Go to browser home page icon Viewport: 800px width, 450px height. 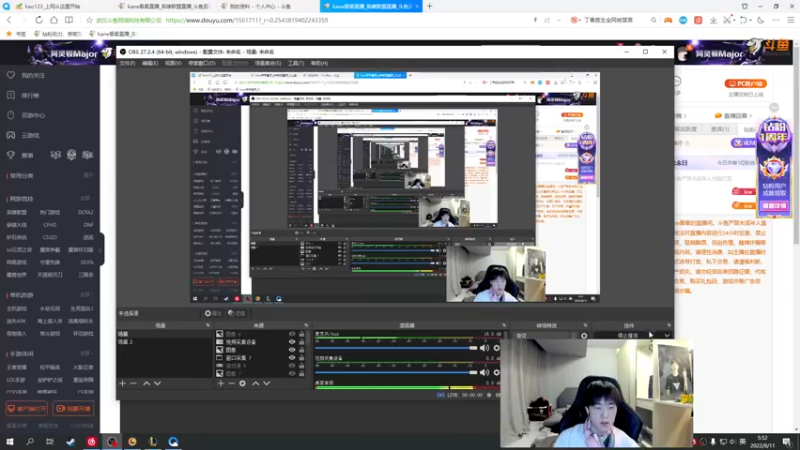tap(54, 20)
